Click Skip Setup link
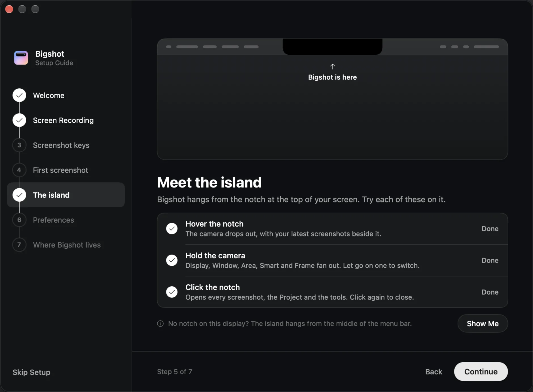Viewport: 533px width, 392px height. tap(31, 372)
